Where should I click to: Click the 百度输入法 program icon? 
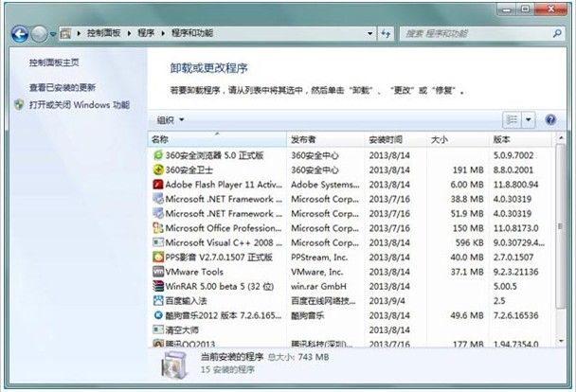[158, 300]
